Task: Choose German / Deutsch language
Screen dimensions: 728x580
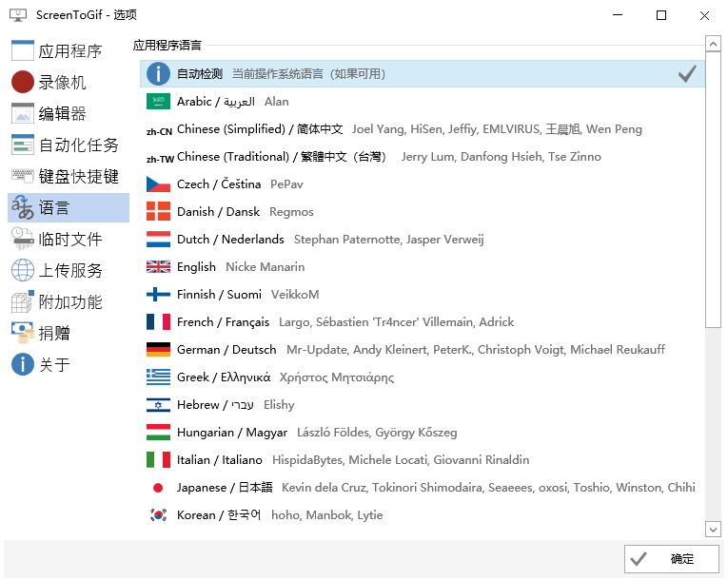Action: click(422, 349)
